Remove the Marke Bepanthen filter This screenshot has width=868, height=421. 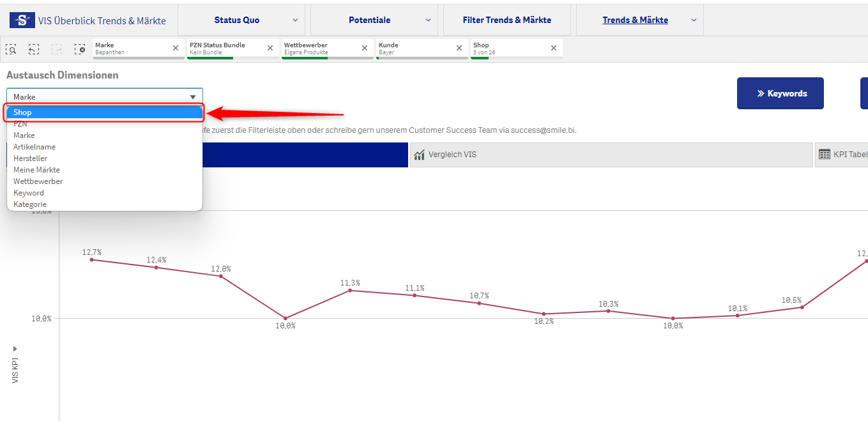click(176, 48)
